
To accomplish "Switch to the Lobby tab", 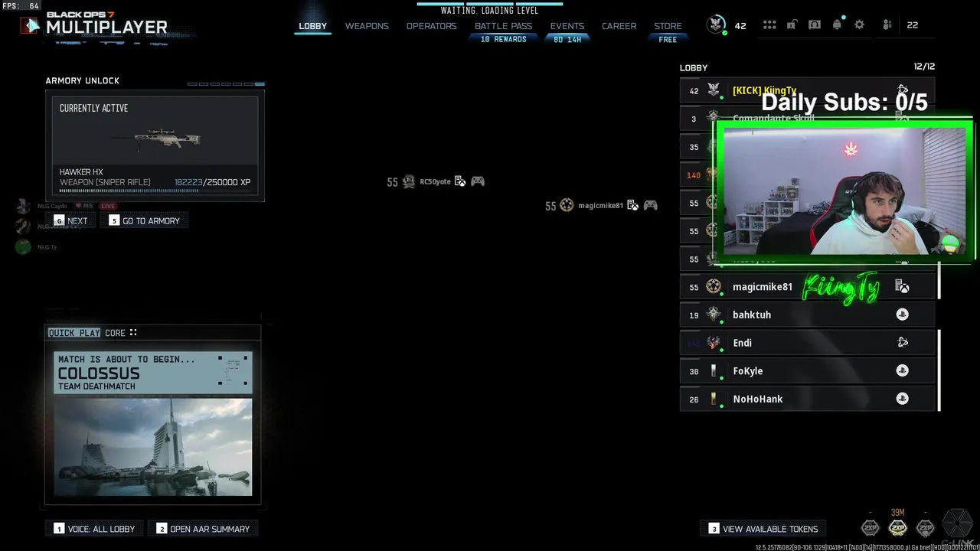I will [x=312, y=26].
